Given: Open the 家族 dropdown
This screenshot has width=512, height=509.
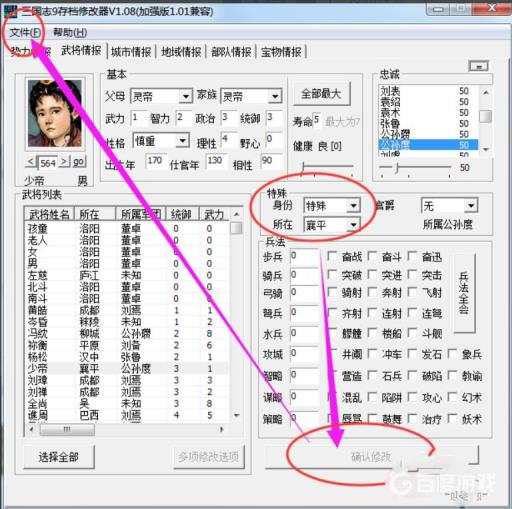Looking at the screenshot, I should [275, 97].
